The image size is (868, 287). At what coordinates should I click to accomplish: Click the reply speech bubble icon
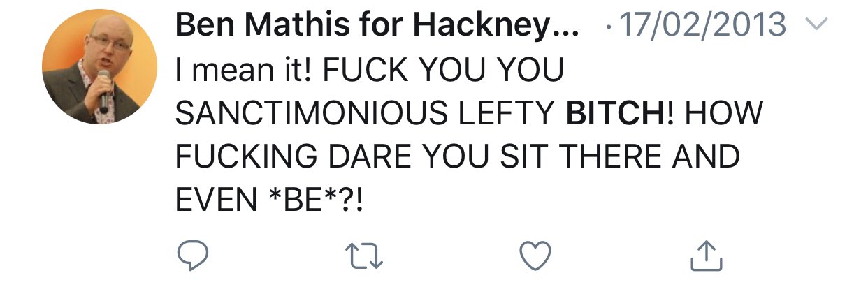192,255
